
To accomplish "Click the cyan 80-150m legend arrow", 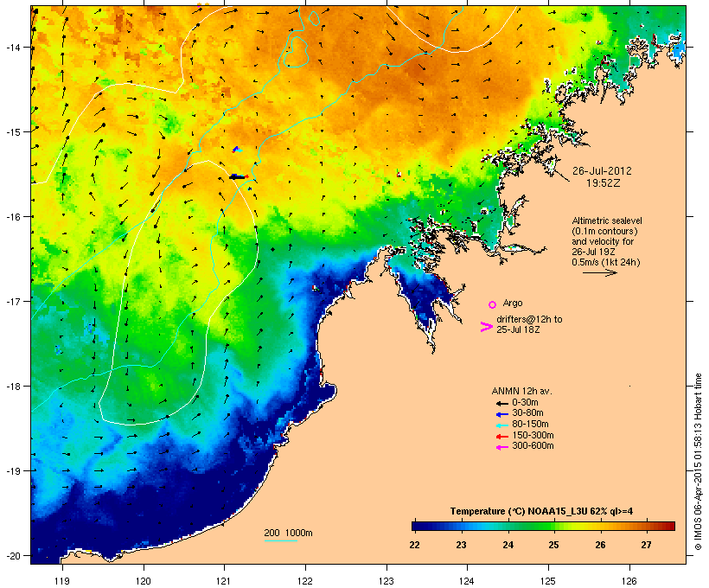I will 502,425.
